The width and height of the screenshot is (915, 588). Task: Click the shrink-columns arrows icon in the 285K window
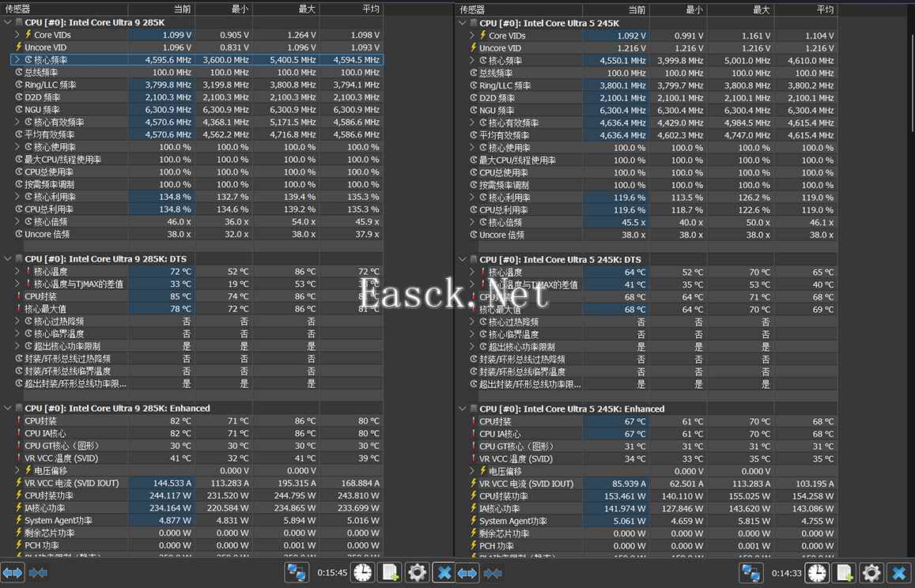pos(38,573)
